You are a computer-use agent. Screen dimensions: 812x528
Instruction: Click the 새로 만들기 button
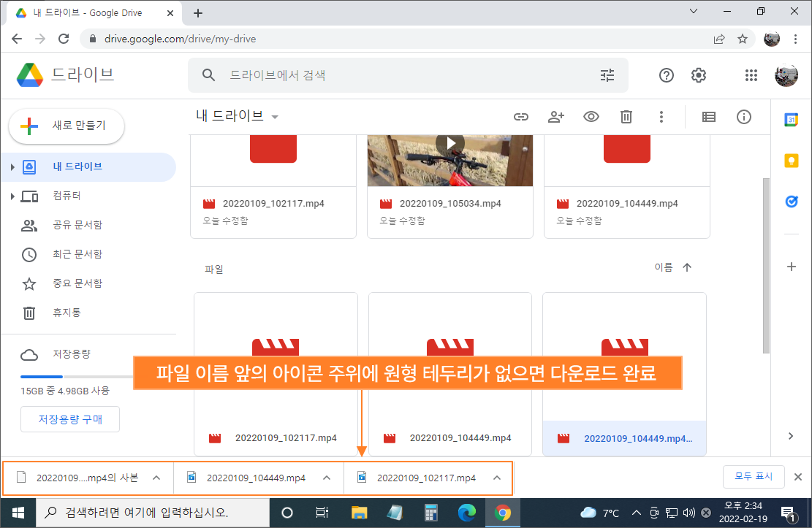tap(67, 126)
